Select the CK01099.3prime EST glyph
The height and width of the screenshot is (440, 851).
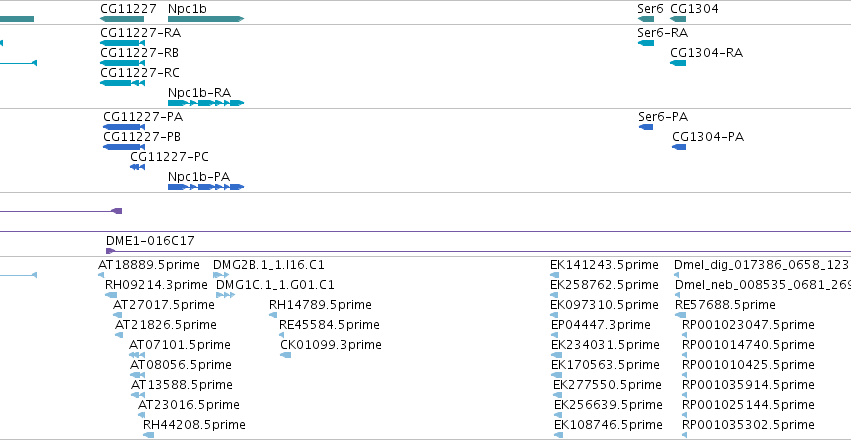click(x=285, y=355)
